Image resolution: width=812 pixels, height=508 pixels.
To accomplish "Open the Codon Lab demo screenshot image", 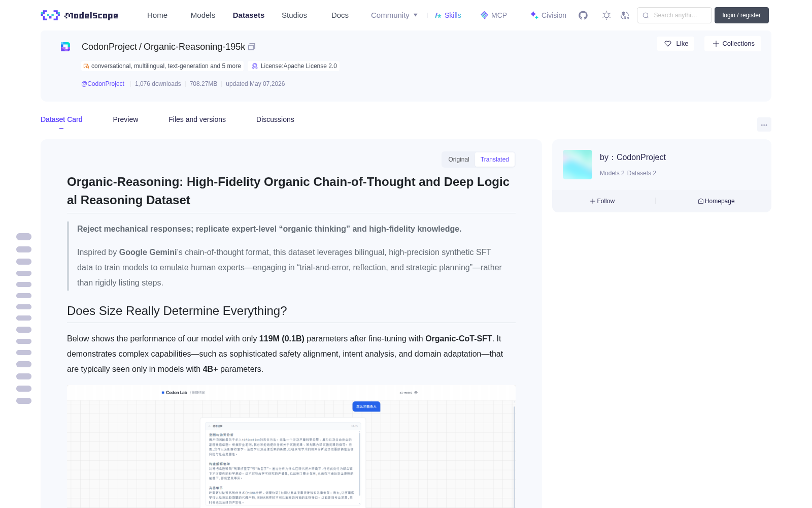I will (x=291, y=447).
